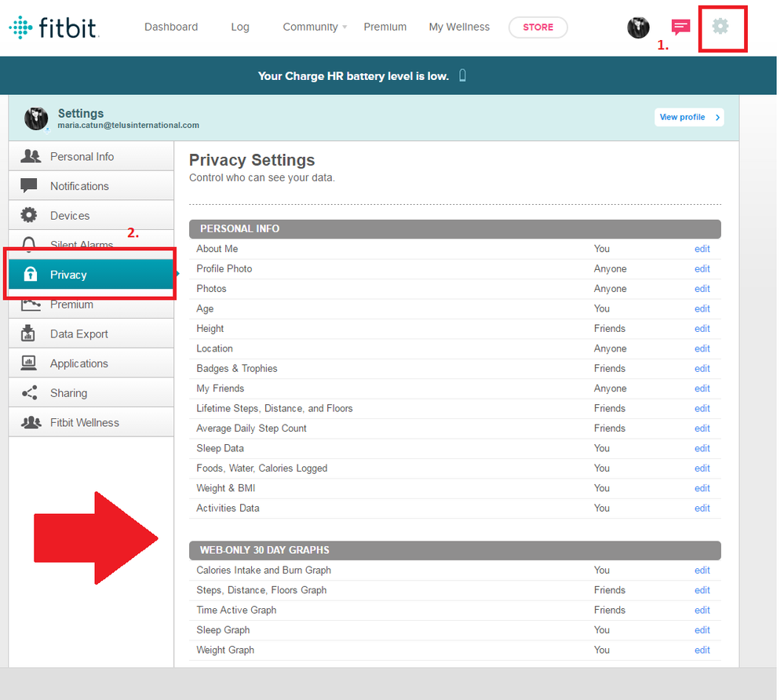The height and width of the screenshot is (700, 784).
Task: Expand the Community dropdown menu
Action: point(315,27)
